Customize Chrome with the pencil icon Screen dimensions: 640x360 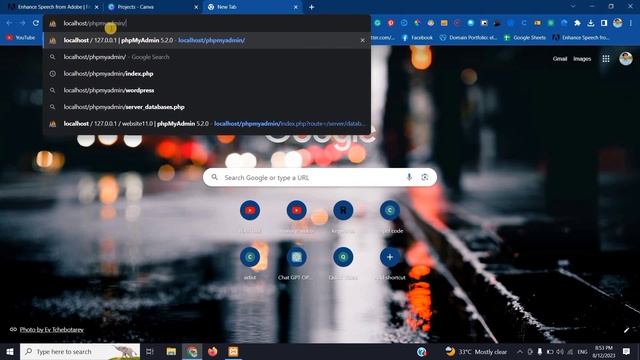pyautogui.click(x=626, y=330)
